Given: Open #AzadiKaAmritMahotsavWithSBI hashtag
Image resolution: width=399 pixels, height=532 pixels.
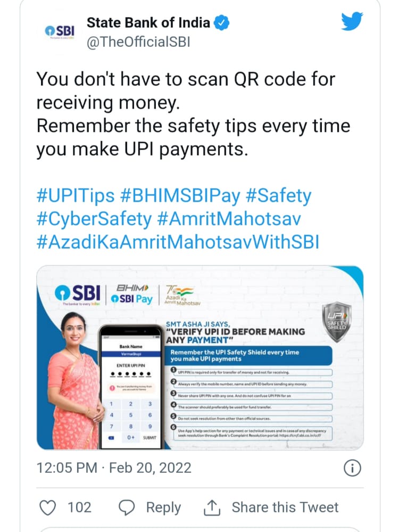Looking at the screenshot, I should [178, 242].
